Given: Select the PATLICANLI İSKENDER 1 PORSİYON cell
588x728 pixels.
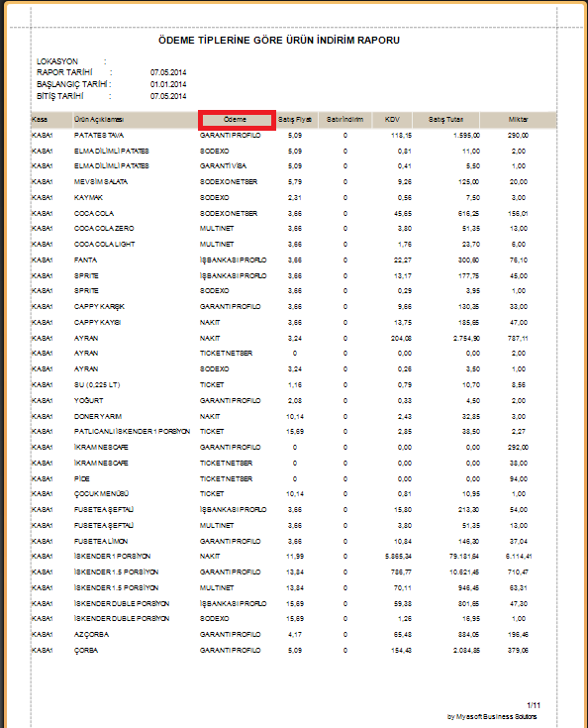Looking at the screenshot, I should pyautogui.click(x=132, y=431).
